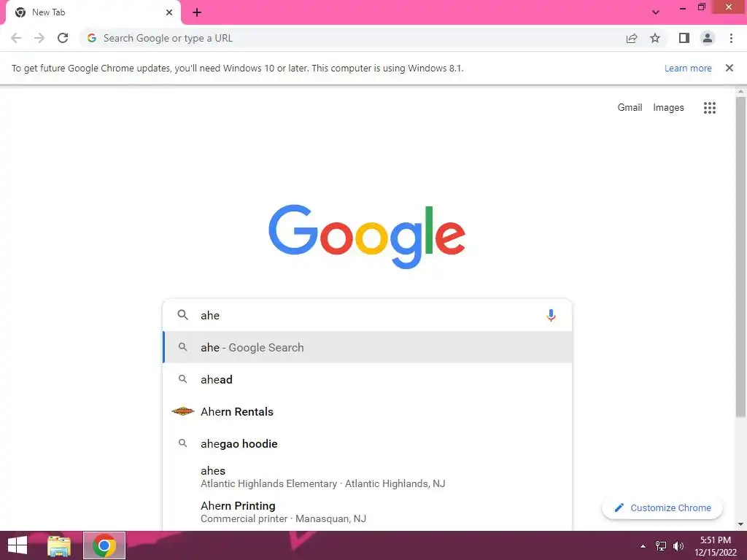Click the Ahern Rentals logo icon
The height and width of the screenshot is (560, 747).
click(183, 411)
